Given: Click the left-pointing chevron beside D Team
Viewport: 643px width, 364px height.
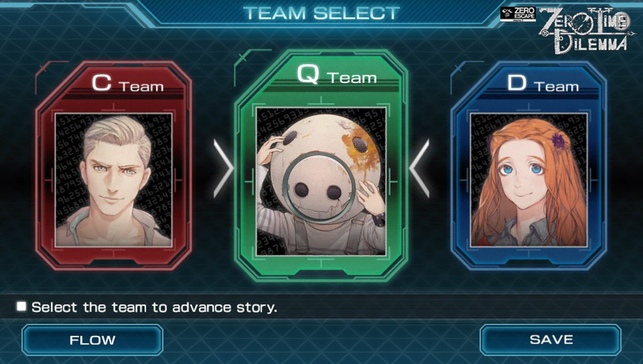Looking at the screenshot, I should click(419, 168).
